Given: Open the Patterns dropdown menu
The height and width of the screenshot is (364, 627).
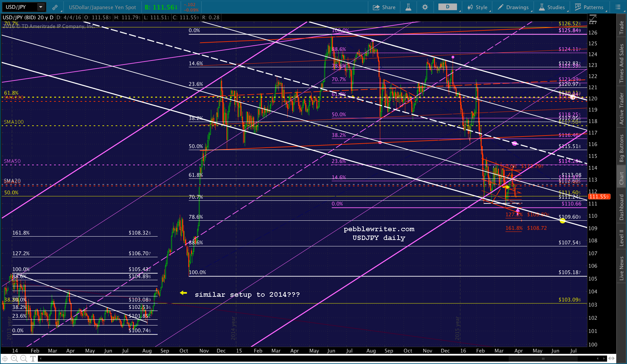Looking at the screenshot, I should click(x=589, y=7).
